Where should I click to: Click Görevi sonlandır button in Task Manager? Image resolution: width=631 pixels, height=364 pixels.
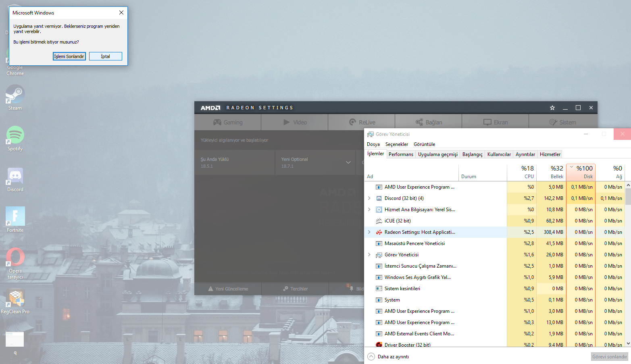610,357
